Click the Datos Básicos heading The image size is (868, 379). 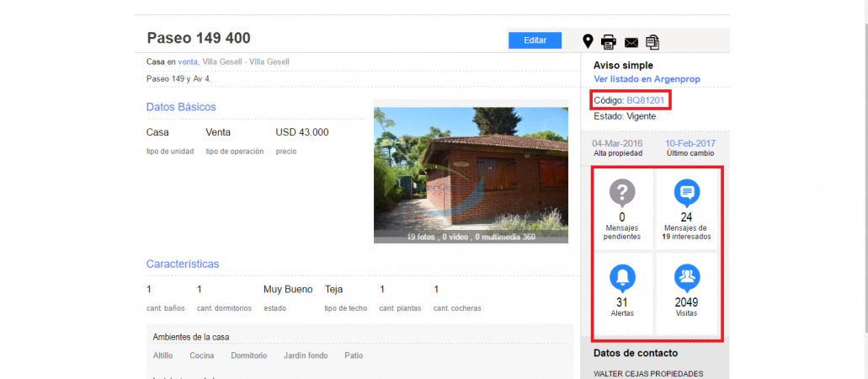coord(181,107)
